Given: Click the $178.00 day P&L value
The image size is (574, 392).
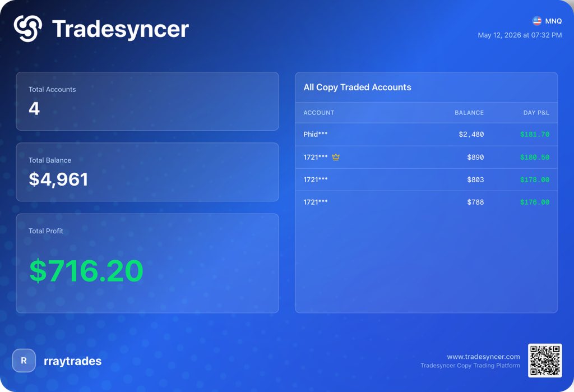Looking at the screenshot, I should [x=534, y=179].
